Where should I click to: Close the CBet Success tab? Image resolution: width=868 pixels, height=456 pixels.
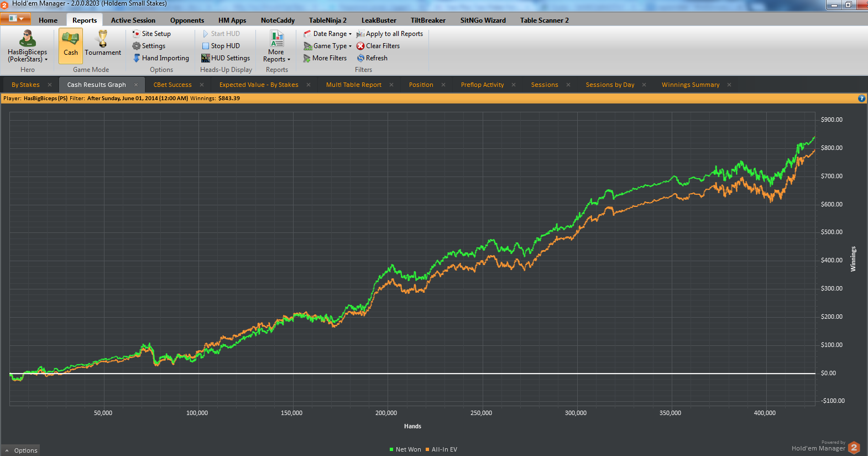[x=202, y=85]
